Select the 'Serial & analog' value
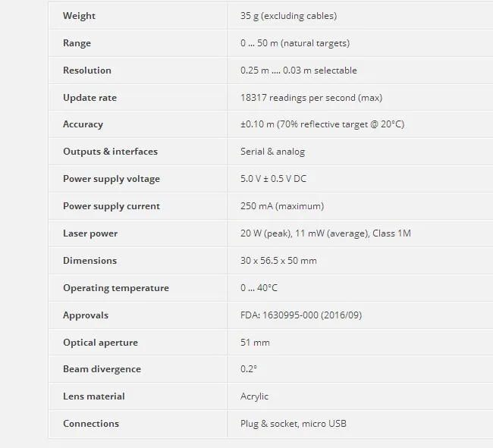Viewport: 493px width, 448px height. click(x=272, y=152)
